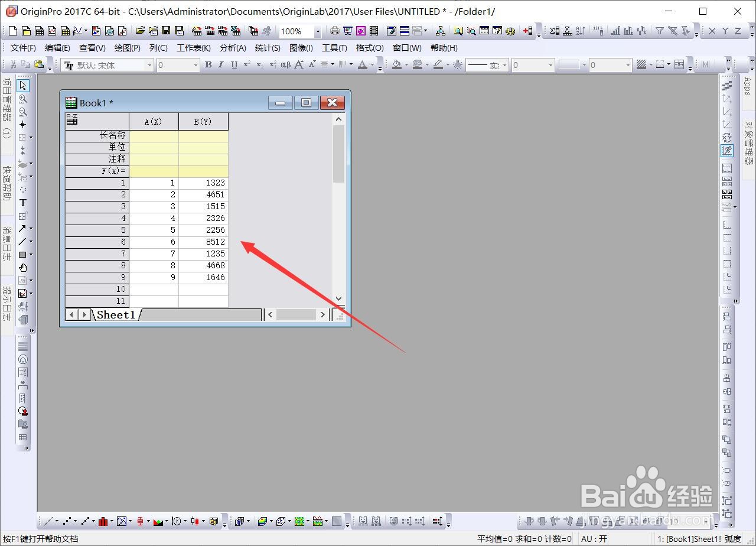Open the font size dropdown
The width and height of the screenshot is (756, 546).
(195, 65)
